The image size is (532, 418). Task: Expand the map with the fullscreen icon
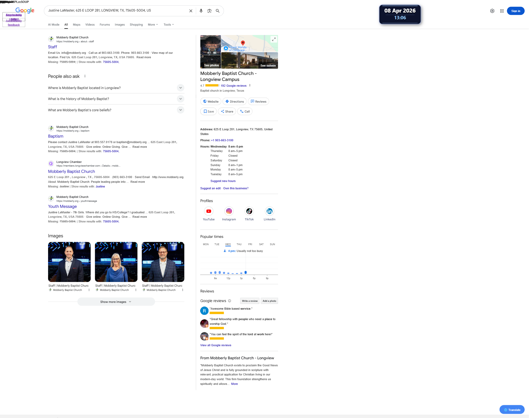point(274,39)
